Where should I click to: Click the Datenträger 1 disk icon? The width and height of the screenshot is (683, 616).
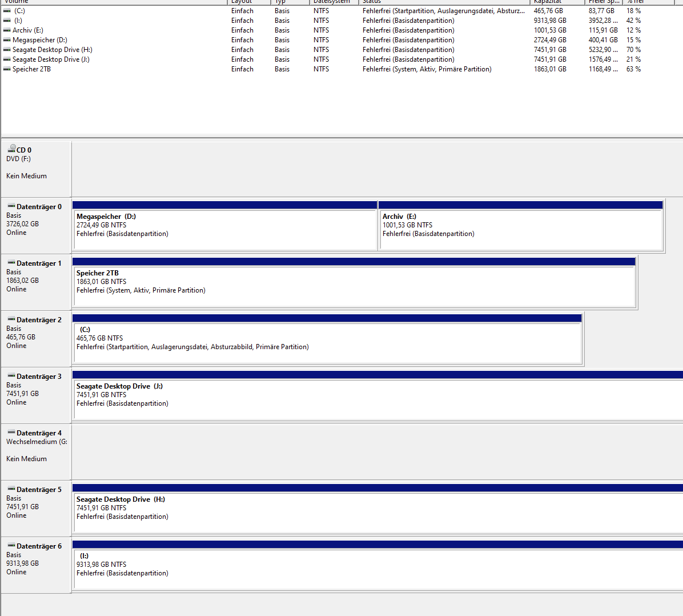pyautogui.click(x=11, y=262)
